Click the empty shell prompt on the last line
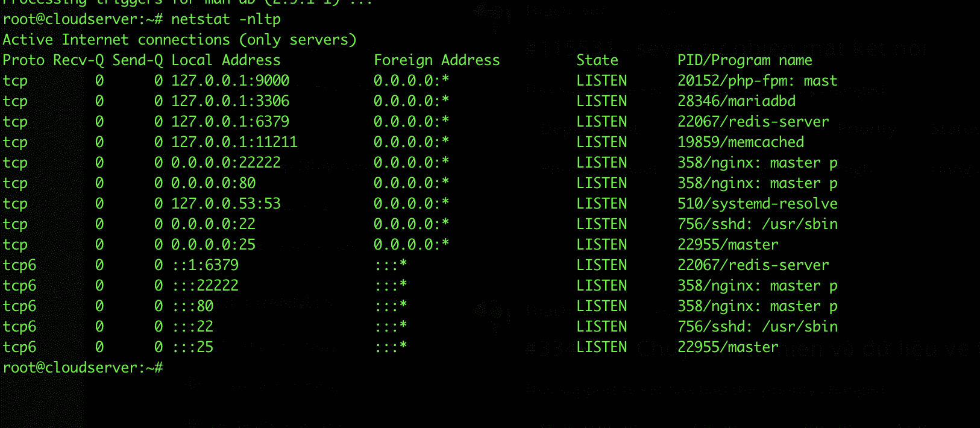 [x=83, y=368]
